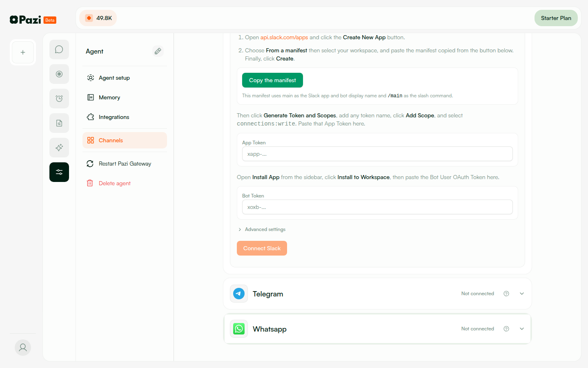
Task: Switch to the Channels section
Action: [x=110, y=140]
